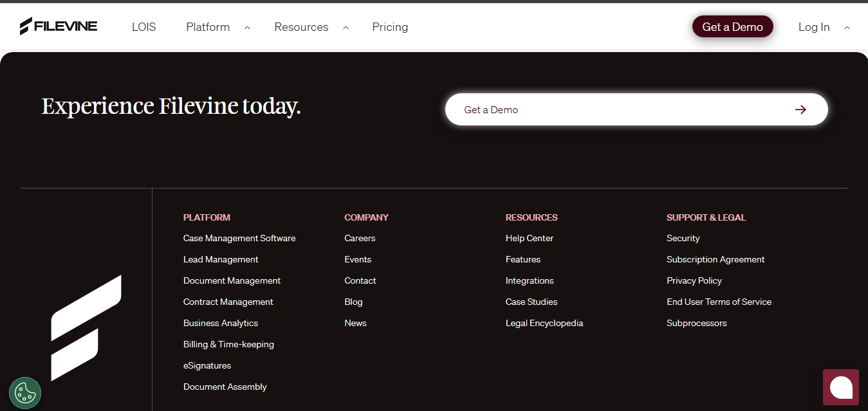Select the Pricing menu item
This screenshot has height=411, width=868.
pos(389,27)
